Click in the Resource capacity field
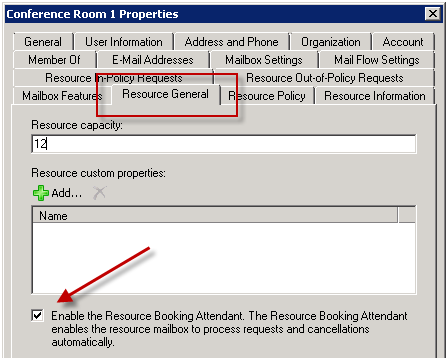The height and width of the screenshot is (360, 448). click(x=224, y=144)
